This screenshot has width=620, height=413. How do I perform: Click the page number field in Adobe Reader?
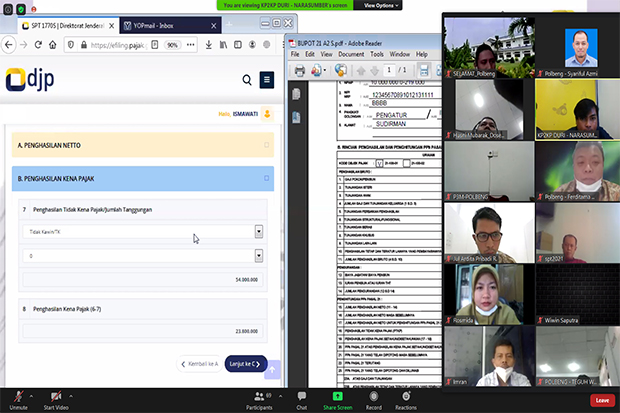pyautogui.click(x=389, y=70)
